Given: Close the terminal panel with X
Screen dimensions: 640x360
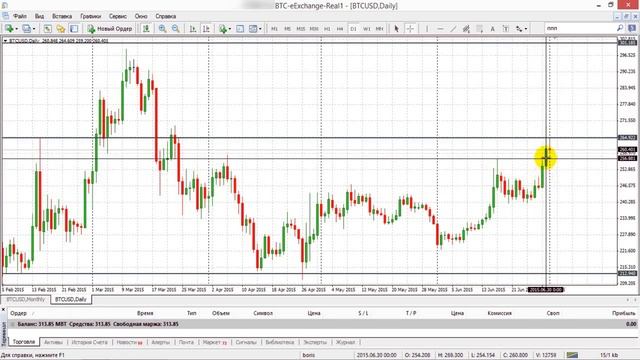Looking at the screenshot, I should tap(3, 310).
